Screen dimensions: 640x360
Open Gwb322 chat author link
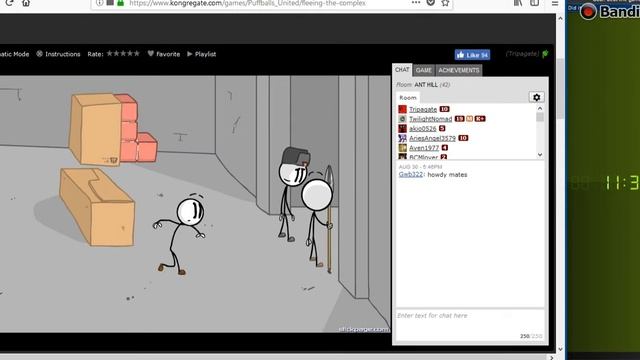[411, 174]
